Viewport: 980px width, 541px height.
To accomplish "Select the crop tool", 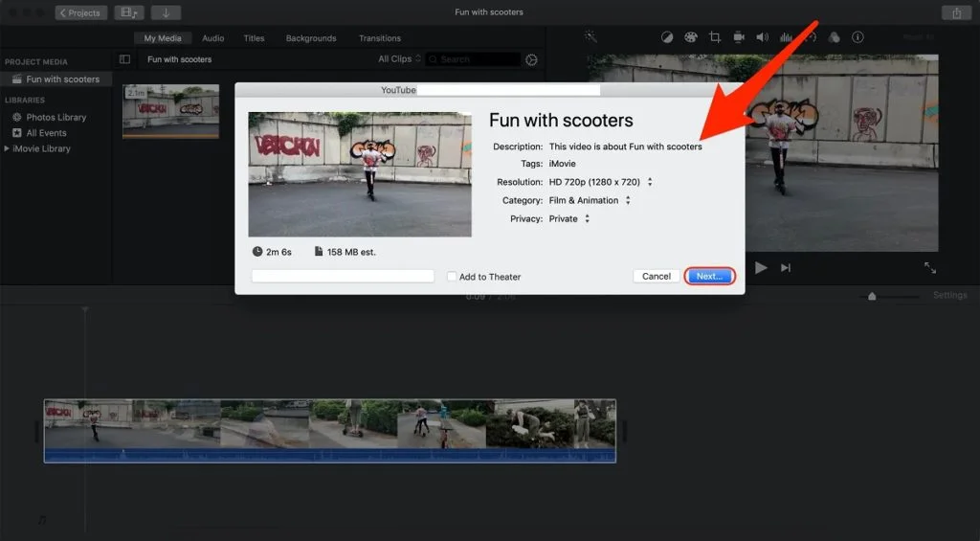I will coord(715,37).
